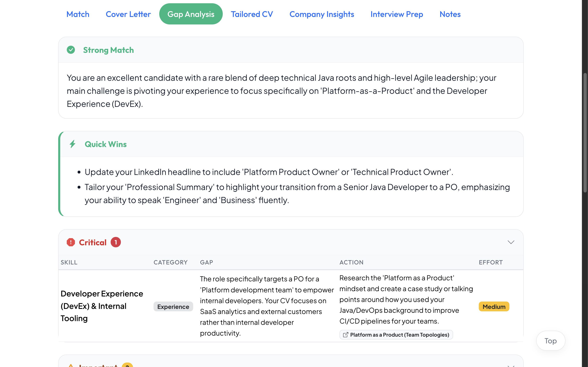Click the Strong Match green checkmark icon
The image size is (588, 367).
[71, 50]
